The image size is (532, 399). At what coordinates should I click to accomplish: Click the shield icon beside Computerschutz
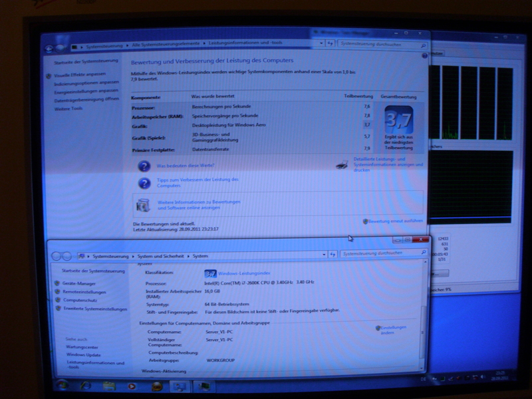click(x=58, y=300)
